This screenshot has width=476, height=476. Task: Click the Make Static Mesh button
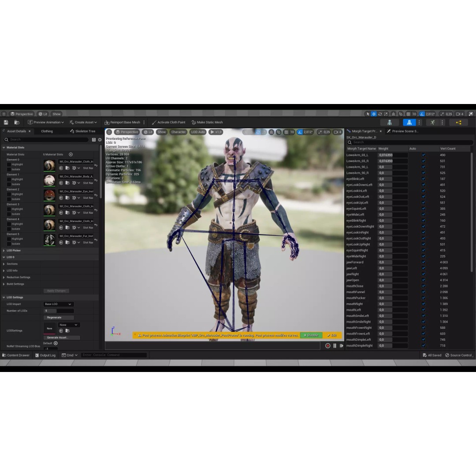click(207, 123)
